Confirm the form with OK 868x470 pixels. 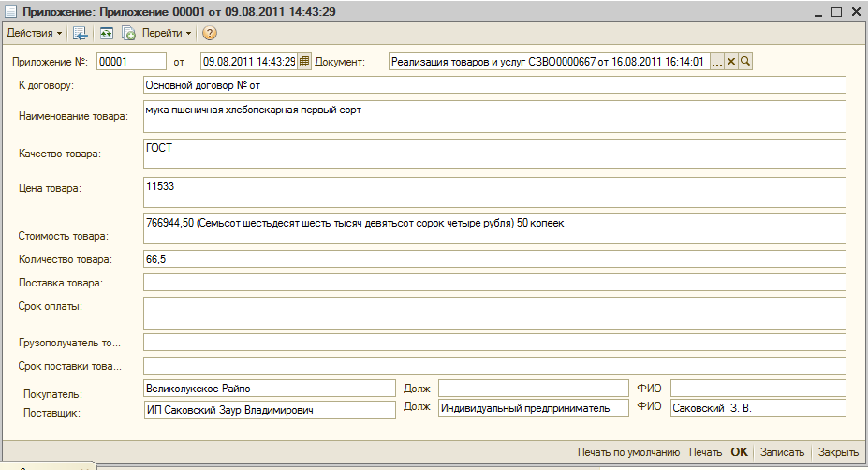click(x=739, y=452)
